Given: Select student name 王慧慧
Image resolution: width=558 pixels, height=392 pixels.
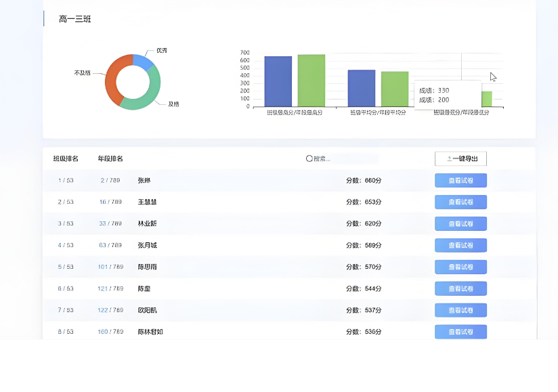Looking at the screenshot, I should point(148,202).
